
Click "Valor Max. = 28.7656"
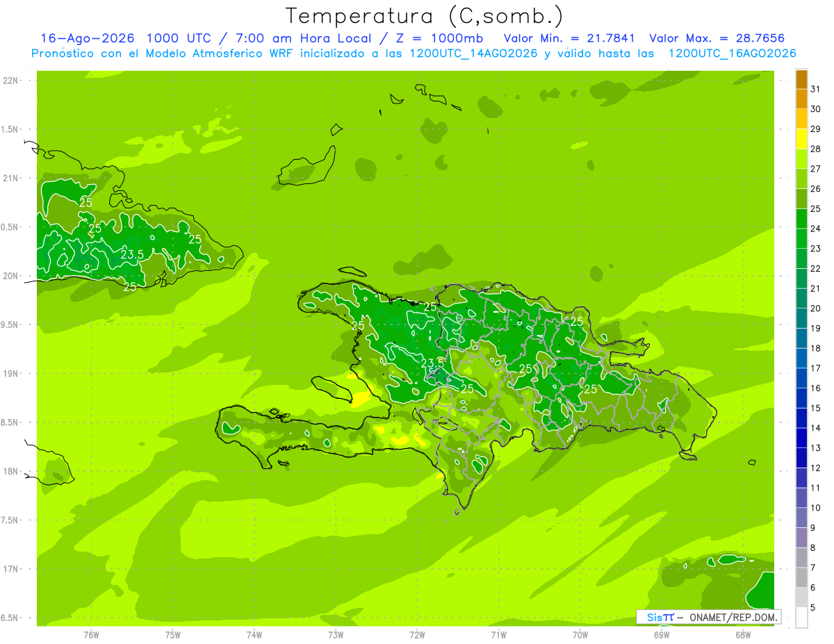(x=717, y=38)
